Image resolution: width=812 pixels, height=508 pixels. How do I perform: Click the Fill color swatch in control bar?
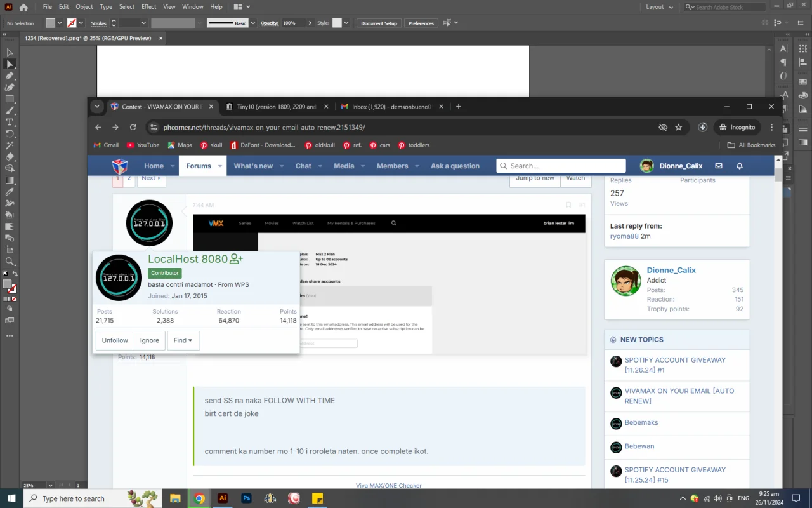51,23
